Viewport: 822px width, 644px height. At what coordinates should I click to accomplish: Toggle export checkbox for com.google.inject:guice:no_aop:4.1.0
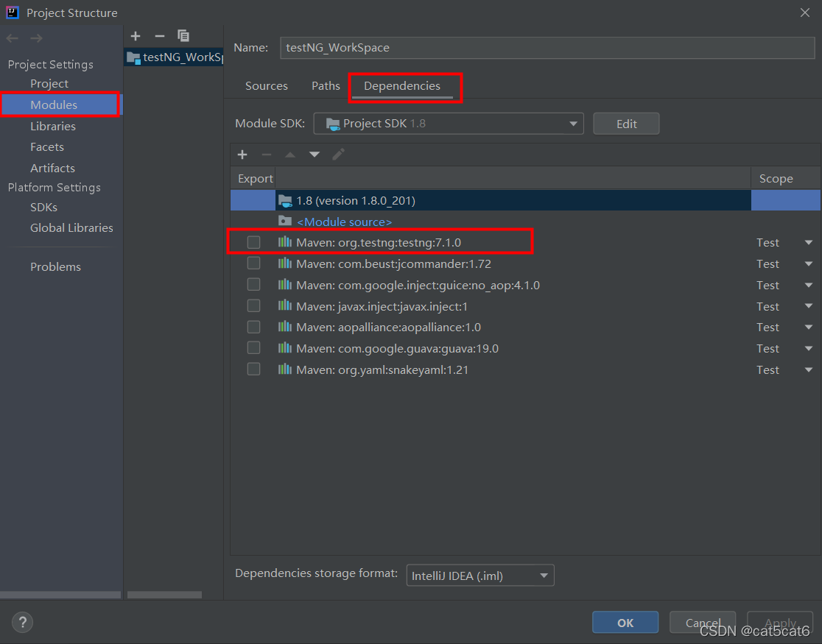pos(253,285)
